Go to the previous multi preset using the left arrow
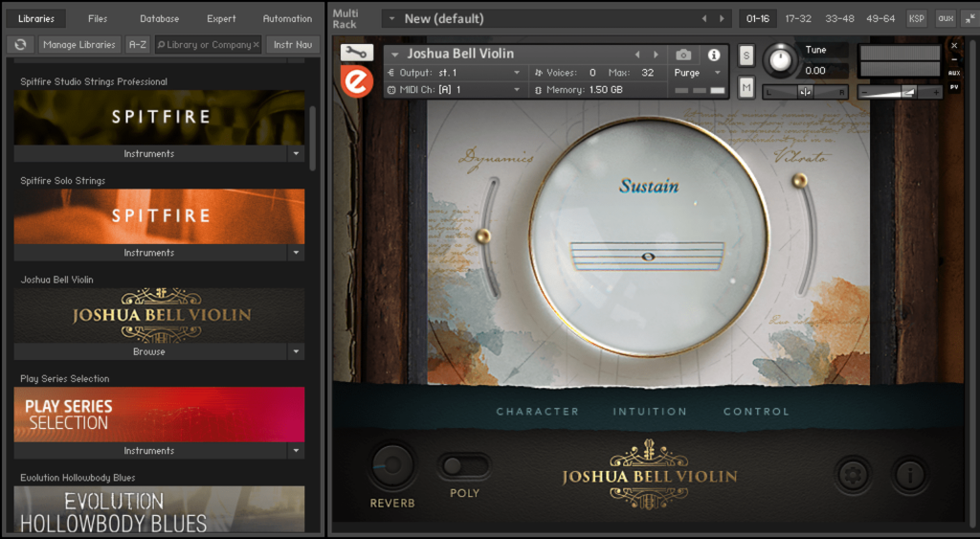The image size is (980, 539). pyautogui.click(x=704, y=19)
